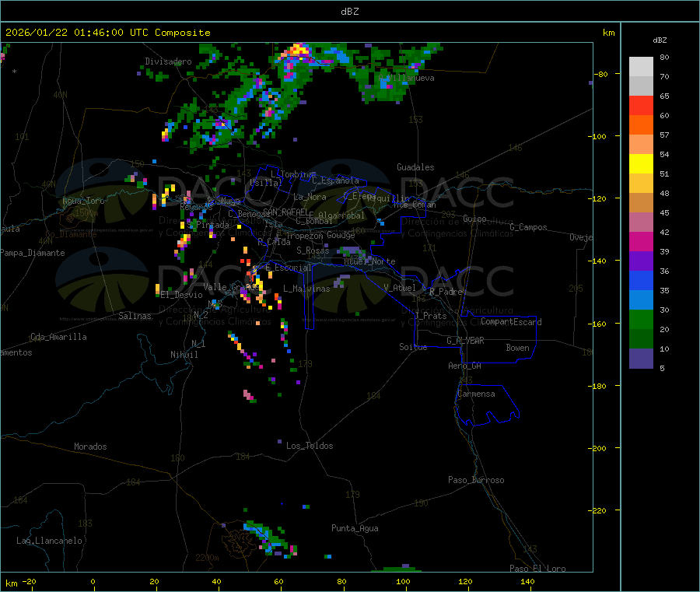The height and width of the screenshot is (592, 700).
Task: Click the 'Paso_El_Loro' label
Action: pyautogui.click(x=537, y=569)
